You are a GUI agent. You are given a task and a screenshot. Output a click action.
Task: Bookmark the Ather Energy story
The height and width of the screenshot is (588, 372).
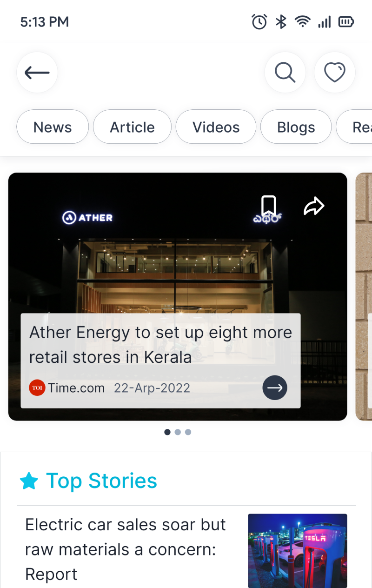click(x=268, y=206)
